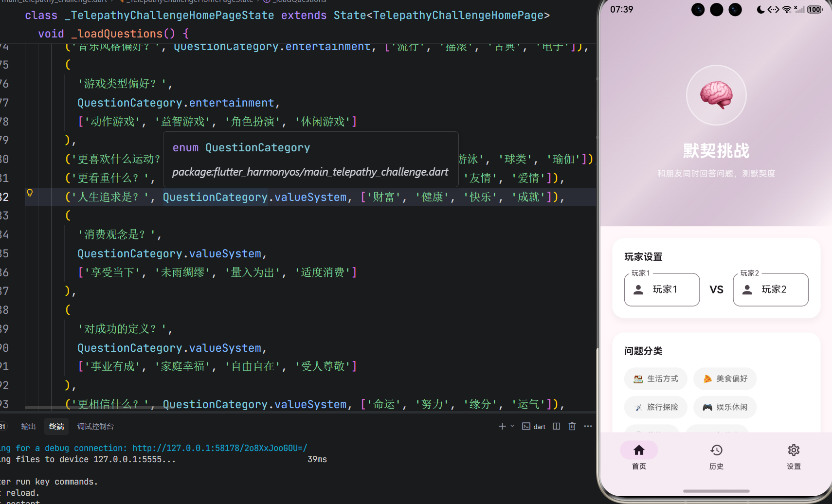The width and height of the screenshot is (832, 504).
Task: Click the person icon in 玩家1 field
Action: pyautogui.click(x=638, y=290)
